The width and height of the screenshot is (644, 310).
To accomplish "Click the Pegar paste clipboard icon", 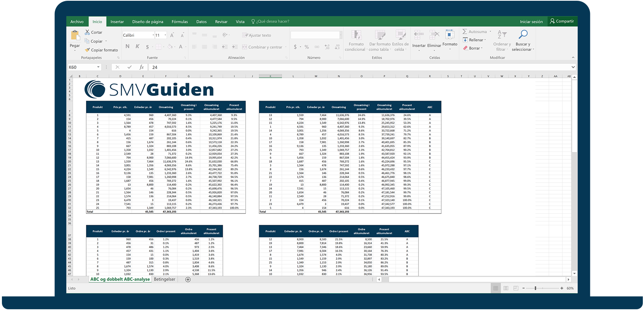I will (75, 36).
